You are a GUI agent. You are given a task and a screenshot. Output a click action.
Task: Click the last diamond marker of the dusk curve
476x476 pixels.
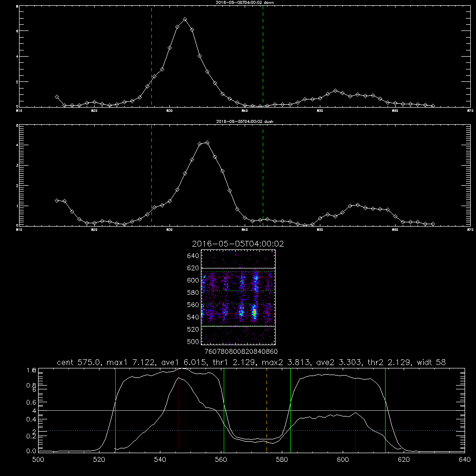click(433, 224)
